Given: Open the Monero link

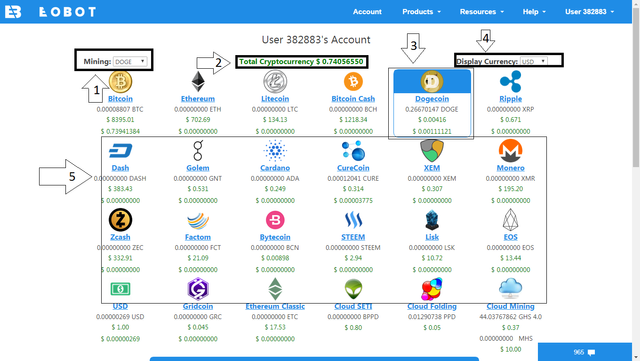Looking at the screenshot, I should tap(511, 168).
